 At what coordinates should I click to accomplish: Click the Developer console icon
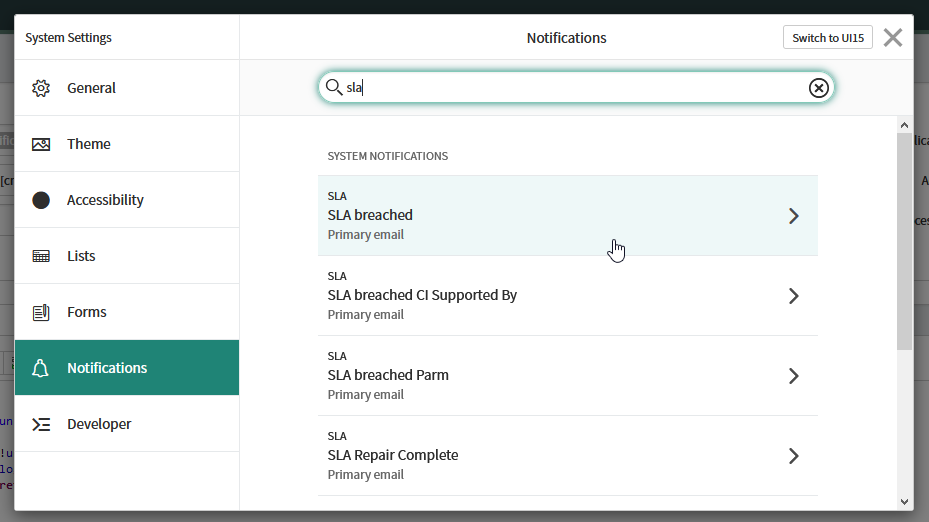41,424
